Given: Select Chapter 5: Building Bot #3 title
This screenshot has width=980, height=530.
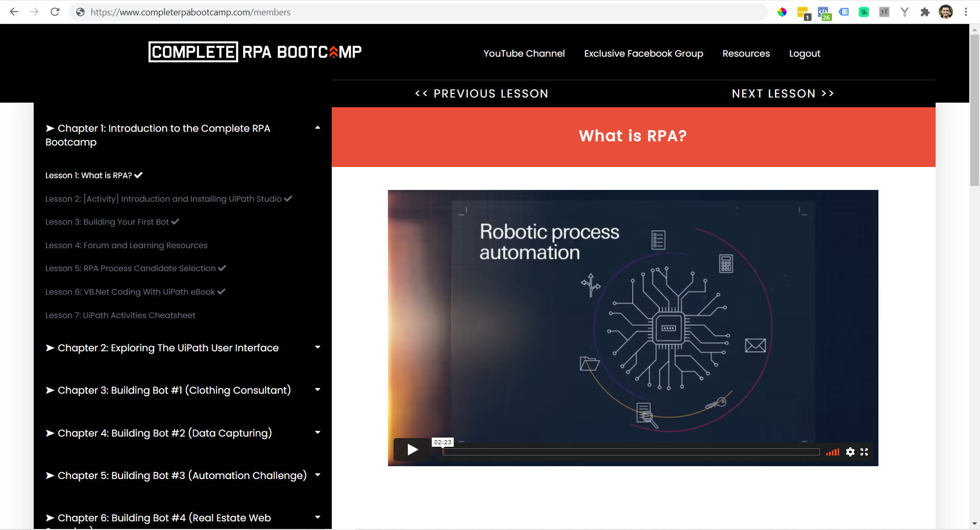Looking at the screenshot, I should (x=176, y=475).
